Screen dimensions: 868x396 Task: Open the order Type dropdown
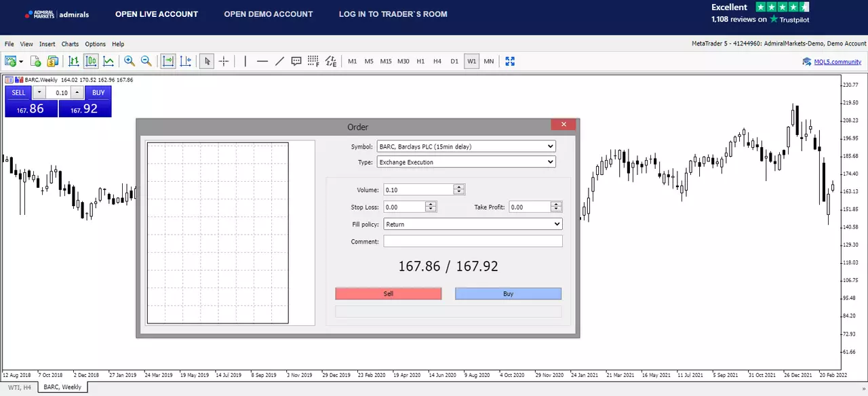pyautogui.click(x=467, y=162)
